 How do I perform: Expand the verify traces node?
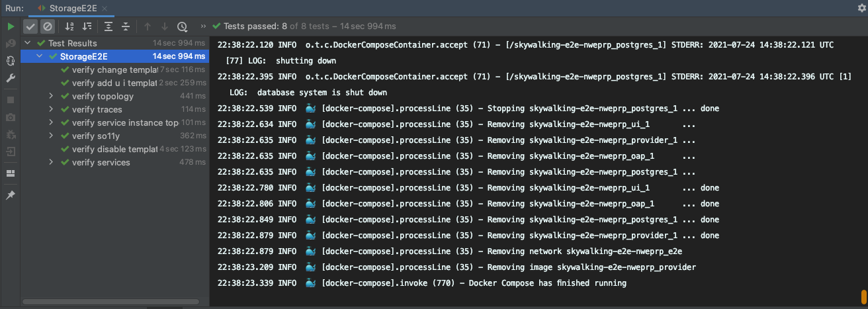(52, 109)
